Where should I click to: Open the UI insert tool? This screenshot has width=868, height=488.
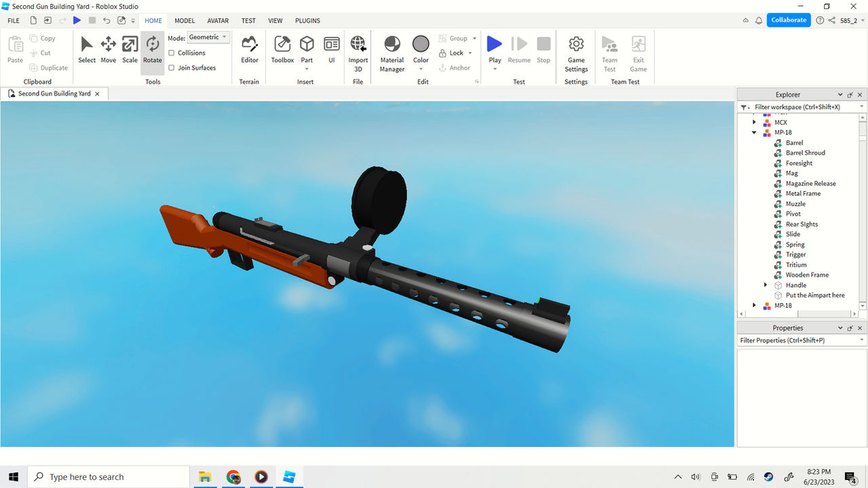[332, 51]
